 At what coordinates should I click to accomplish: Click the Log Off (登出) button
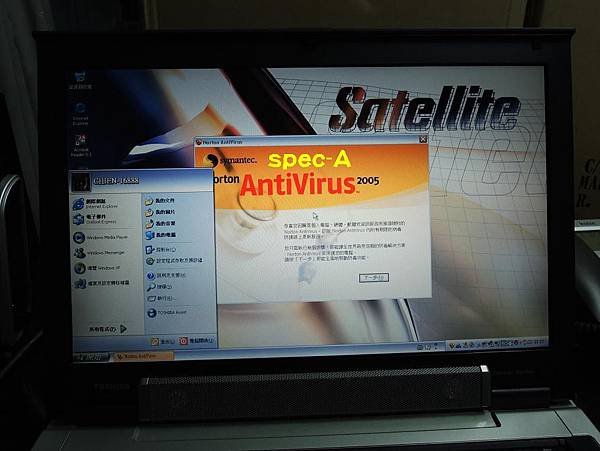tap(163, 341)
